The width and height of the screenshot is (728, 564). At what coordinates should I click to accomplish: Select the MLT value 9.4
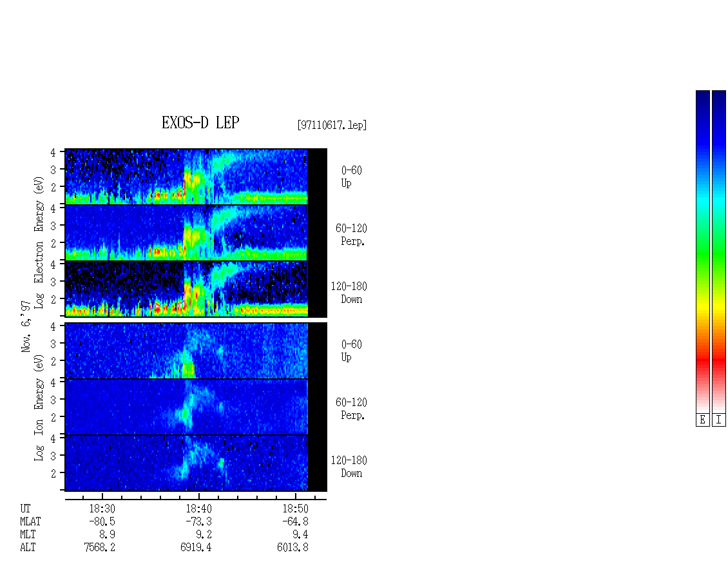tap(300, 534)
